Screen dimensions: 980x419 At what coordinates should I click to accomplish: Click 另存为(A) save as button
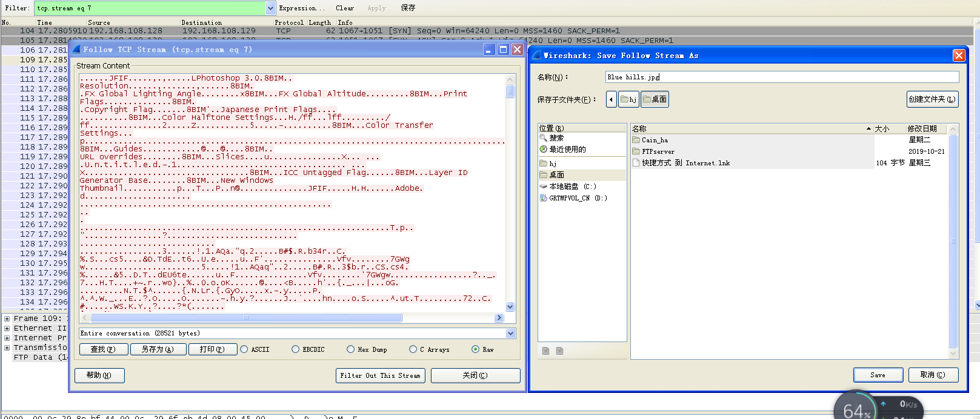[158, 349]
